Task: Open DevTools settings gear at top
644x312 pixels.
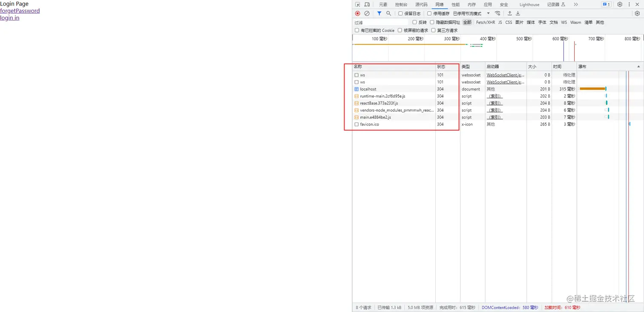Action: point(620,5)
